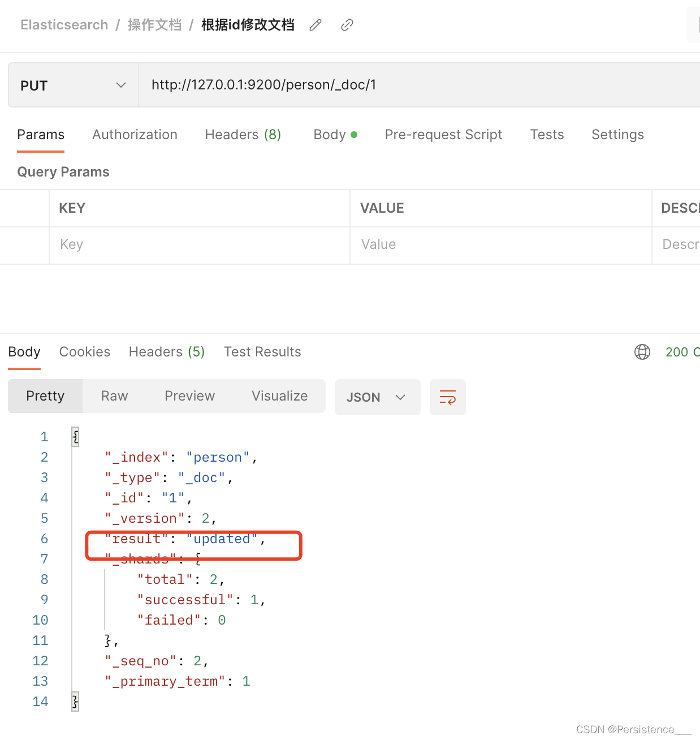Click the "_index": "person" line

(x=181, y=457)
